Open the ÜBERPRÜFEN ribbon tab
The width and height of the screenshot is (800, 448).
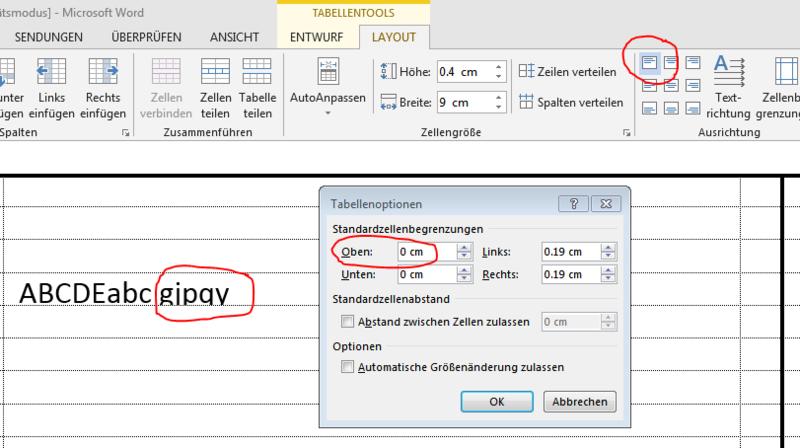pos(146,37)
